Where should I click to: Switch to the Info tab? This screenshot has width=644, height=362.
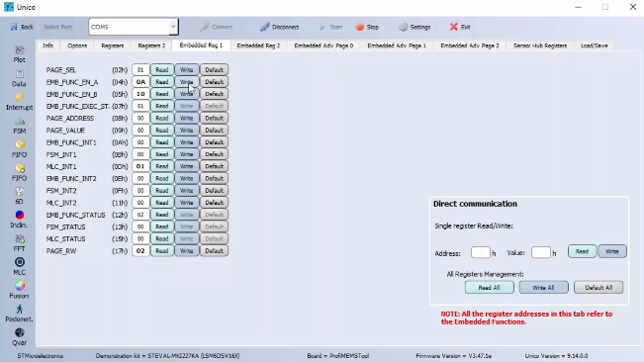48,45
